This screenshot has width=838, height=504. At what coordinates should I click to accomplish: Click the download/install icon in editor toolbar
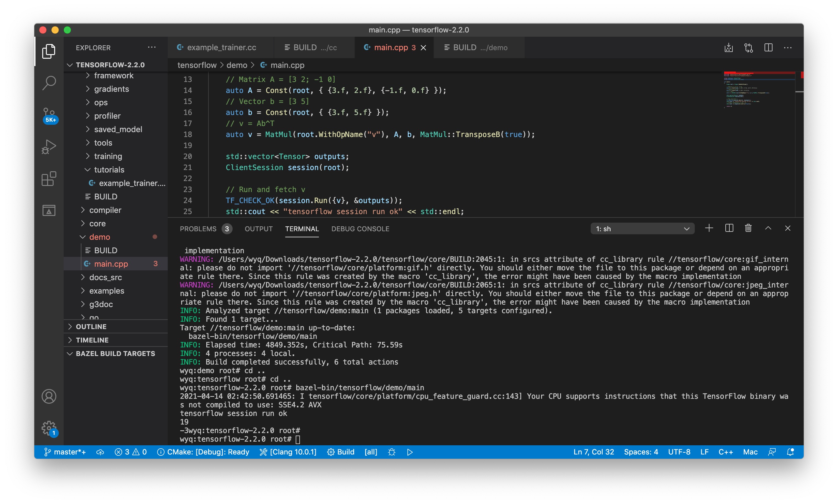click(728, 47)
